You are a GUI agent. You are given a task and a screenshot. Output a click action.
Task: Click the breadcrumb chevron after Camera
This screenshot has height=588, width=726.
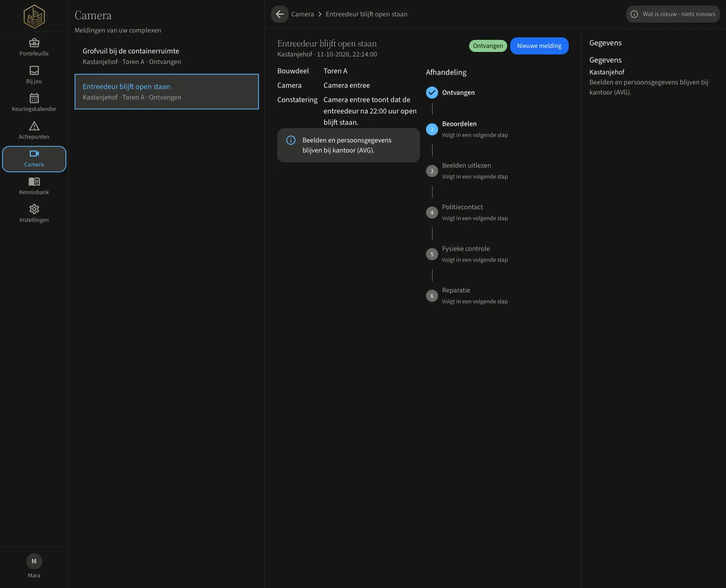point(320,14)
